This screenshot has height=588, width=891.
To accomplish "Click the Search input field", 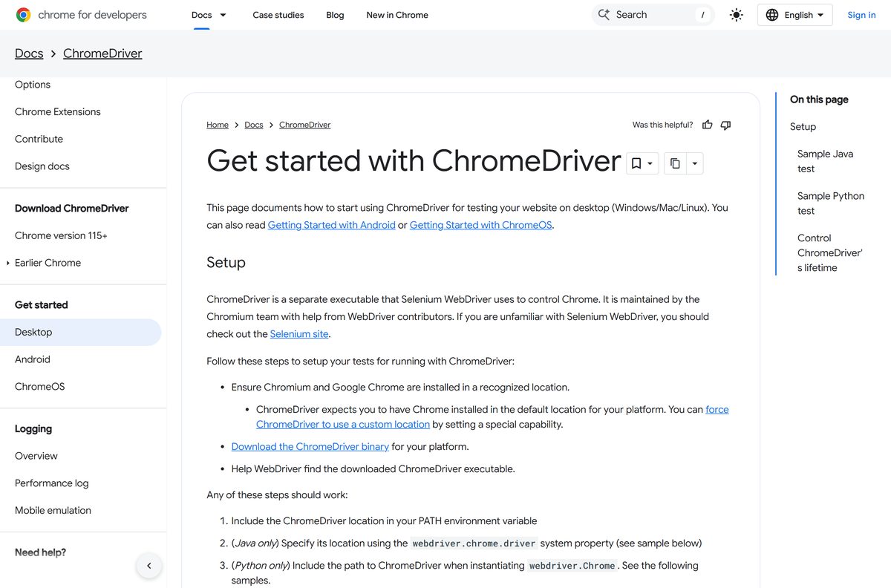I will tap(653, 15).
